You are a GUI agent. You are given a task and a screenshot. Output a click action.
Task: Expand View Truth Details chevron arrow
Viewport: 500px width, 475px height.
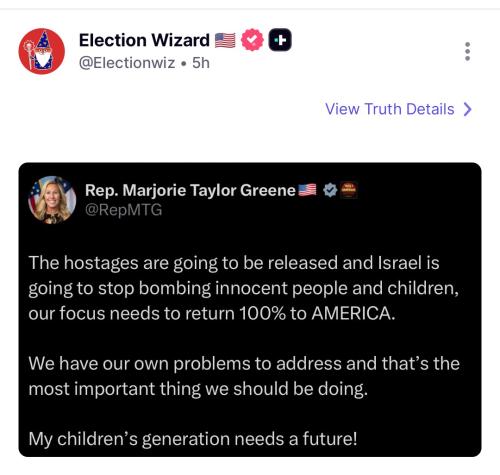(468, 109)
